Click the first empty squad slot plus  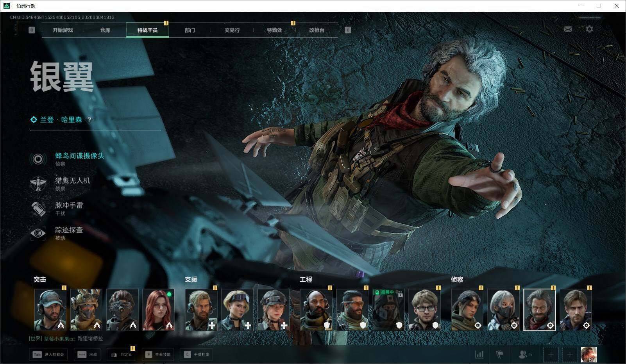[x=551, y=355]
